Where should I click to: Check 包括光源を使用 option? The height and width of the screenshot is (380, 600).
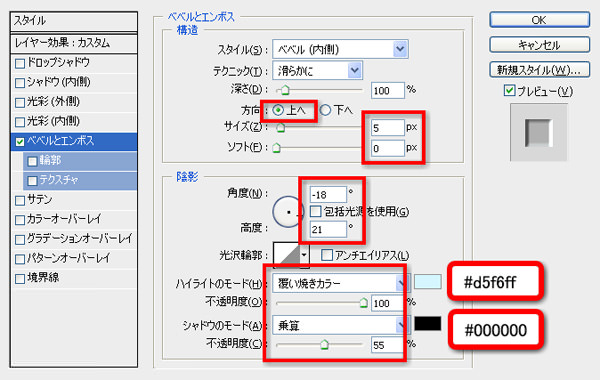coord(315,211)
